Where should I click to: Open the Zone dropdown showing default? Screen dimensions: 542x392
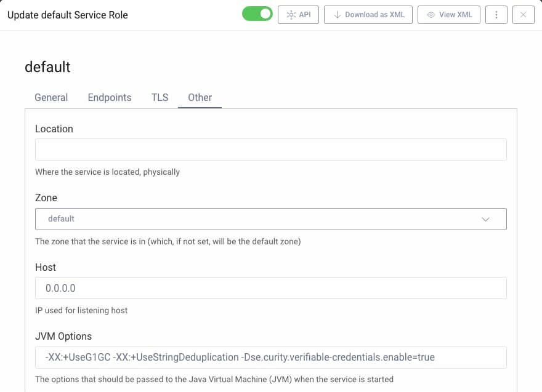(x=271, y=218)
